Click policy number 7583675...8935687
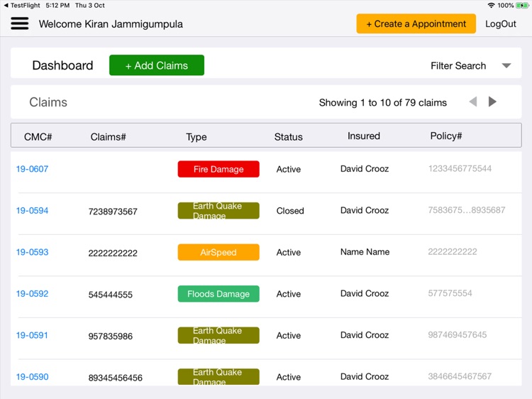Screen dimensions: 532x399 coord(467,210)
